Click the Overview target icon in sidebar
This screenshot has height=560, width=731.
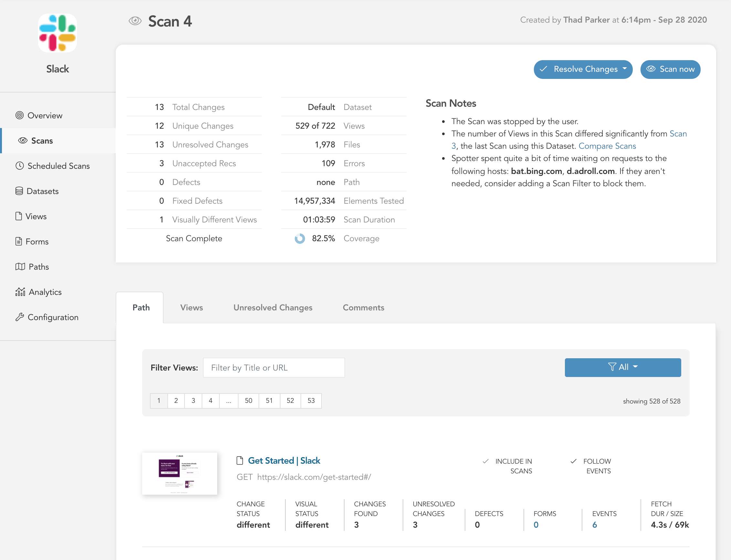click(20, 115)
